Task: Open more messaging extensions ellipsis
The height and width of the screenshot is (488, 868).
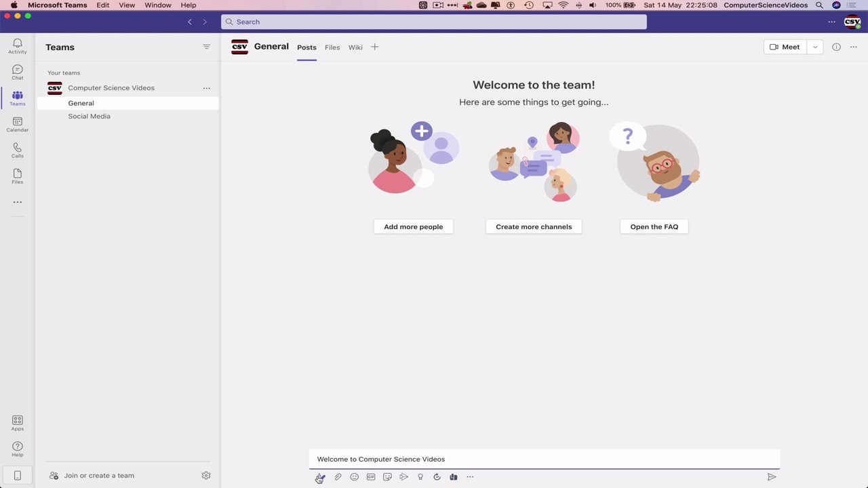Action: tap(470, 477)
